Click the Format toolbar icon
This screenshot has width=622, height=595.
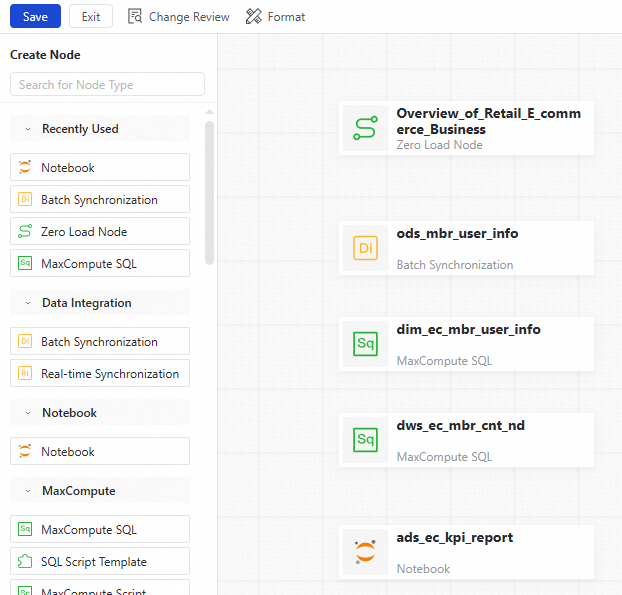[254, 17]
